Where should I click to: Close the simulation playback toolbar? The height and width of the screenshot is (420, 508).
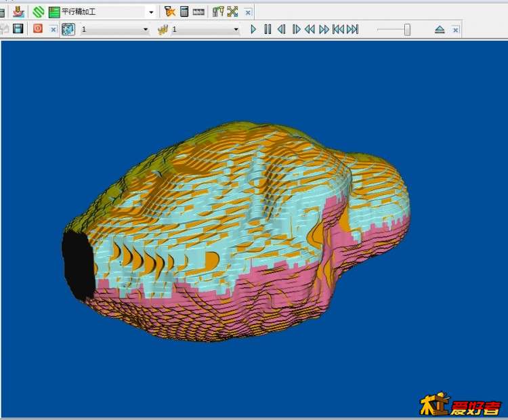(456, 30)
